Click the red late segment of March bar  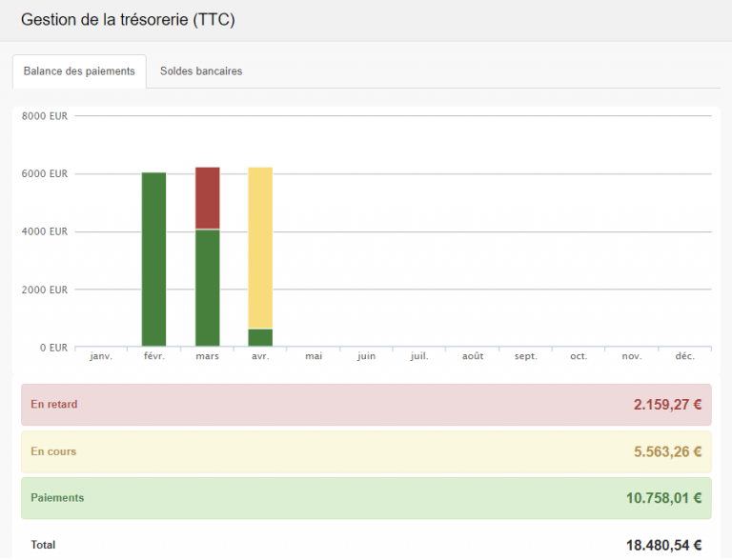tap(207, 198)
